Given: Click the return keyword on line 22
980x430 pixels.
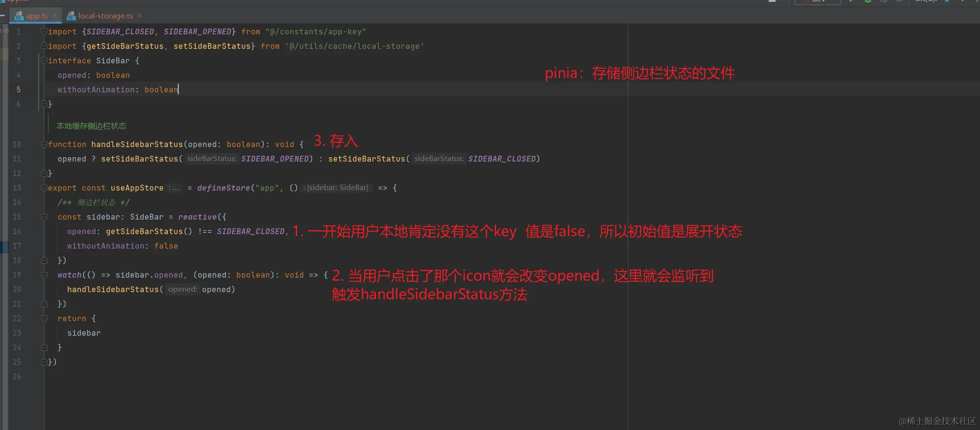Looking at the screenshot, I should [x=72, y=318].
